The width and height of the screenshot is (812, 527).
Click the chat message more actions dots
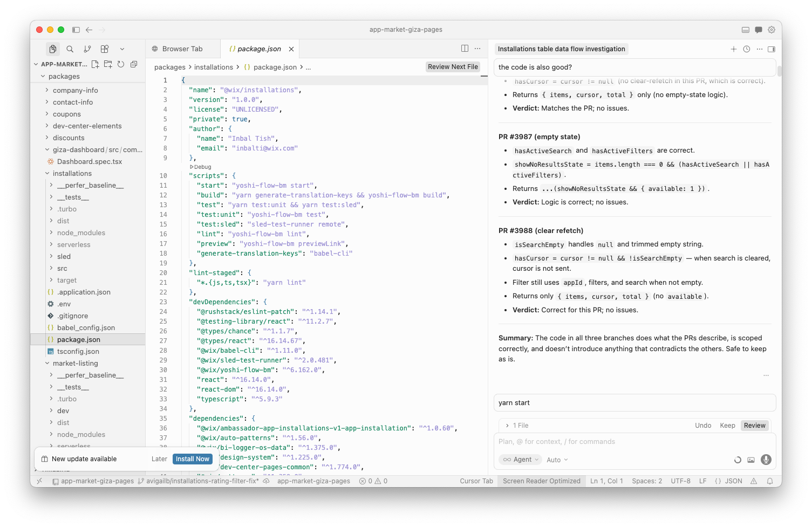click(766, 375)
